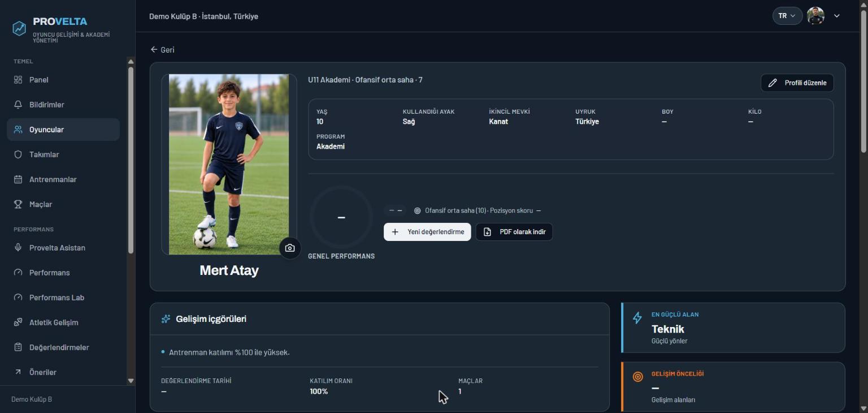The image size is (868, 413).
Task: Open the TR language dropdown
Action: [787, 16]
